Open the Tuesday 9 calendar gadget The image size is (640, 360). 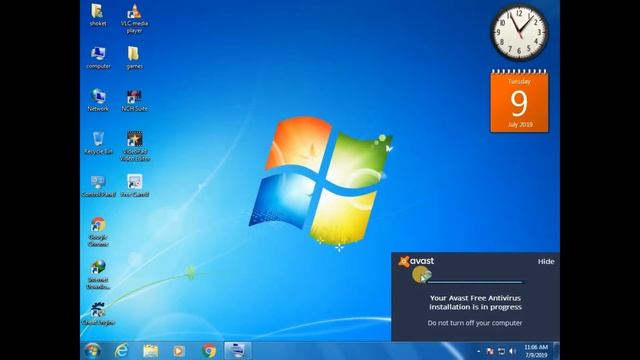tap(519, 101)
